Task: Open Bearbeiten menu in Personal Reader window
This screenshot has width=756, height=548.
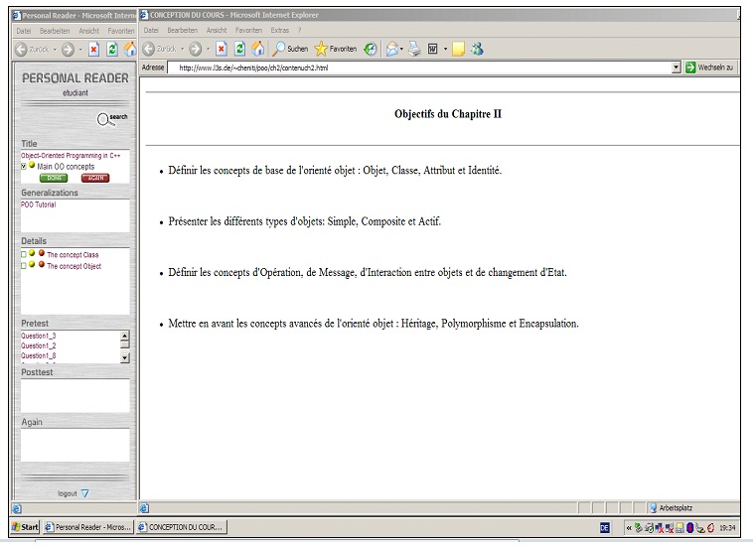Action: pyautogui.click(x=55, y=31)
